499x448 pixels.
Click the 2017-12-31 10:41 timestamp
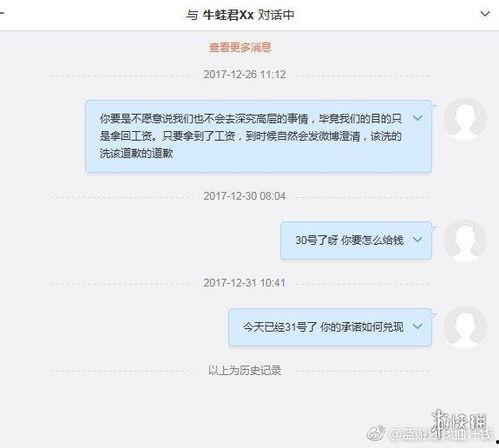pyautogui.click(x=245, y=283)
